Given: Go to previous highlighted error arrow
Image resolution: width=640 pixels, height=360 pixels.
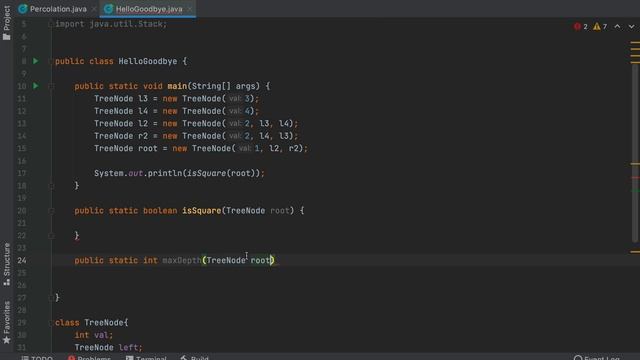Looking at the screenshot, I should pos(618,27).
